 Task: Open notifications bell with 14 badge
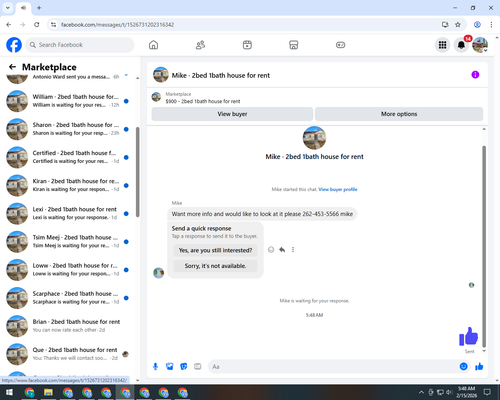pyautogui.click(x=461, y=45)
